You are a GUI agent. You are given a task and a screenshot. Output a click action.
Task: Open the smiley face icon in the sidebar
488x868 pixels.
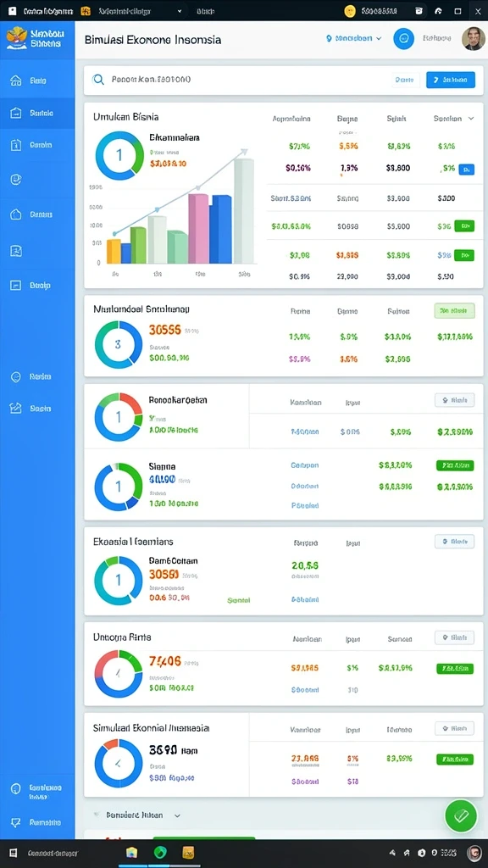coord(16,180)
